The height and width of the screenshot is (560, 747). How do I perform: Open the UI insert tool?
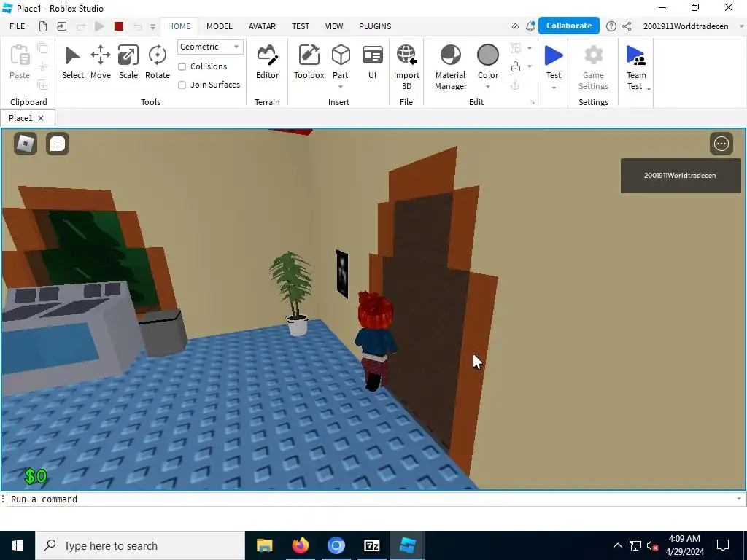[x=373, y=63]
